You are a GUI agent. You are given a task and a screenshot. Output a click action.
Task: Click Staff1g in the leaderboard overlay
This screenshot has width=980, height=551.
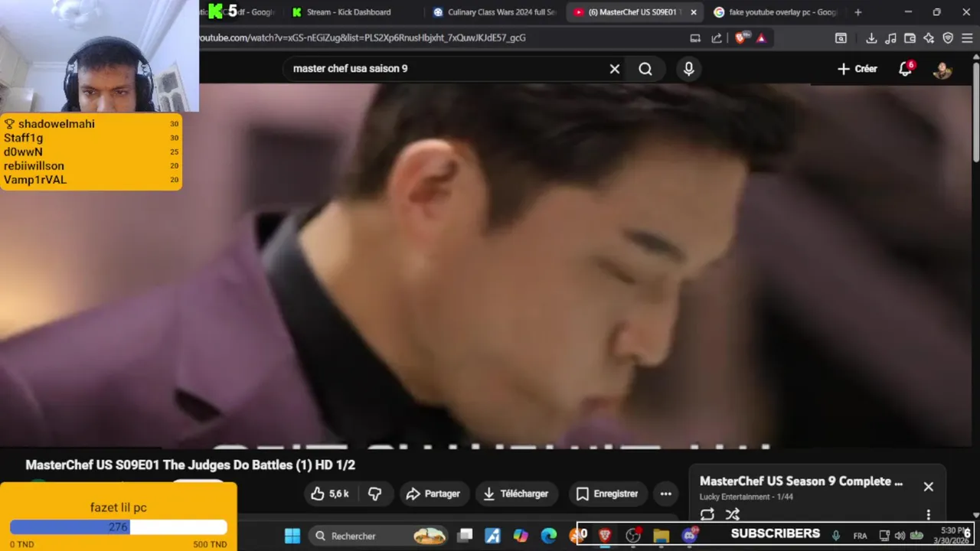tap(23, 138)
